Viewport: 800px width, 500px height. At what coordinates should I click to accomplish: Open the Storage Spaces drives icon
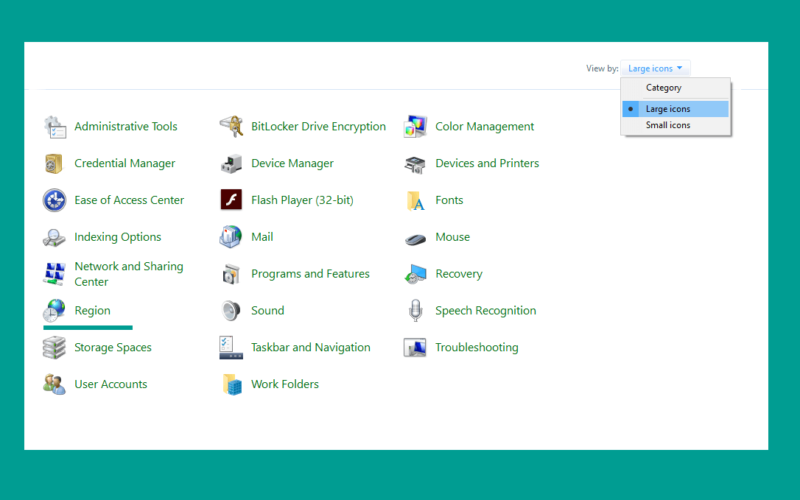[54, 347]
